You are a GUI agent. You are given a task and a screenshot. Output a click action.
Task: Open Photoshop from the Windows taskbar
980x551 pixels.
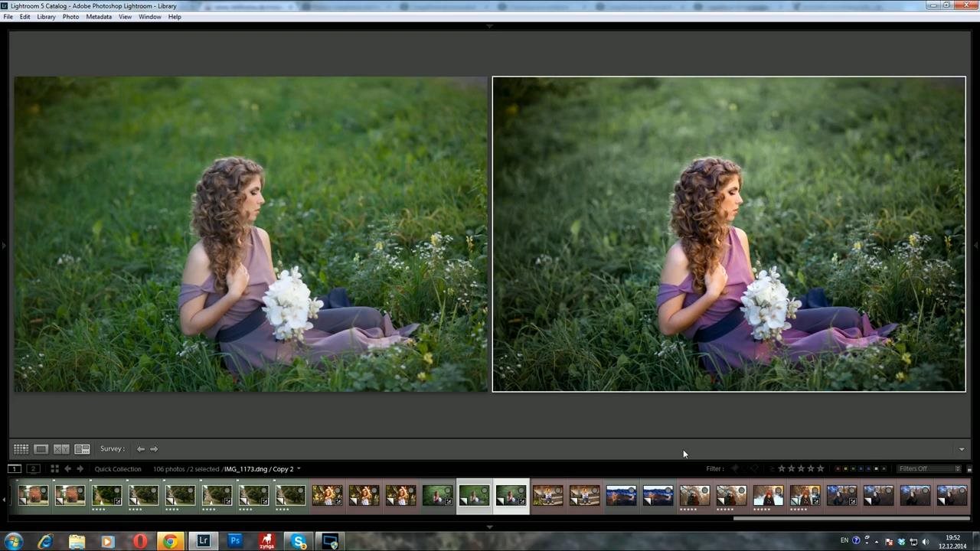(235, 541)
